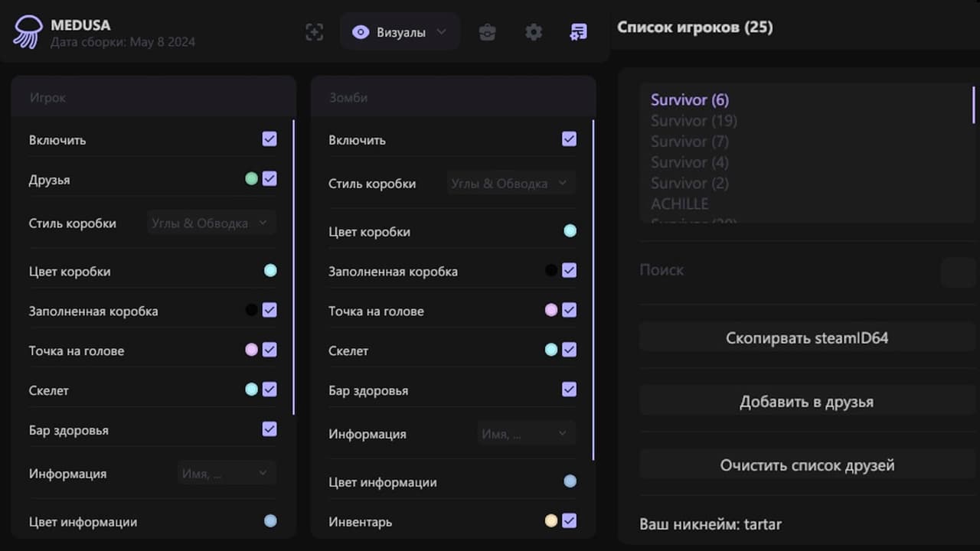This screenshot has height=551, width=980.
Task: Click the Скопировать steamID64 button
Action: pyautogui.click(x=807, y=337)
